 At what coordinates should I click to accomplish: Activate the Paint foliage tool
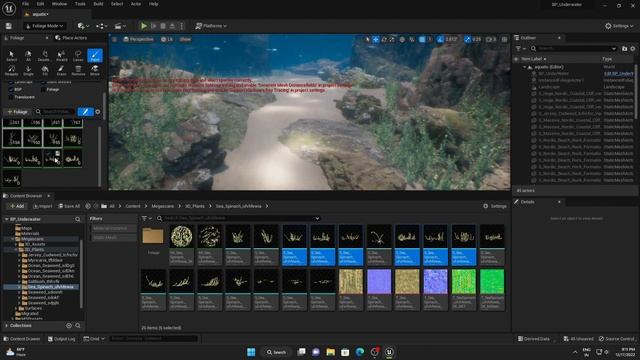pos(95,56)
